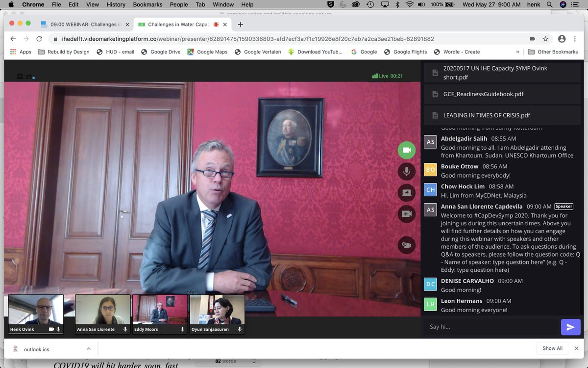
Task: Click Denise Carvalho's DC avatar
Action: click(430, 284)
